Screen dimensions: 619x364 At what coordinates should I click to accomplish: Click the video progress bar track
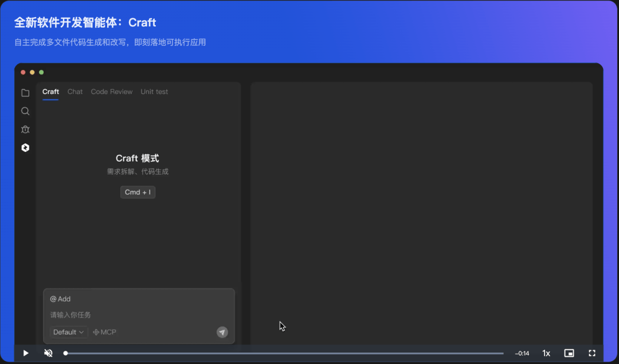[287, 353]
